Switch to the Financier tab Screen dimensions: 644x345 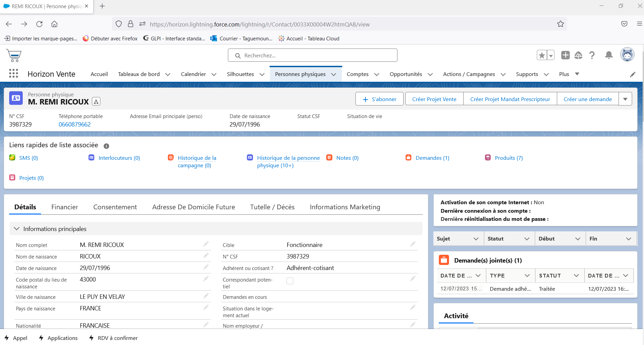pos(64,207)
